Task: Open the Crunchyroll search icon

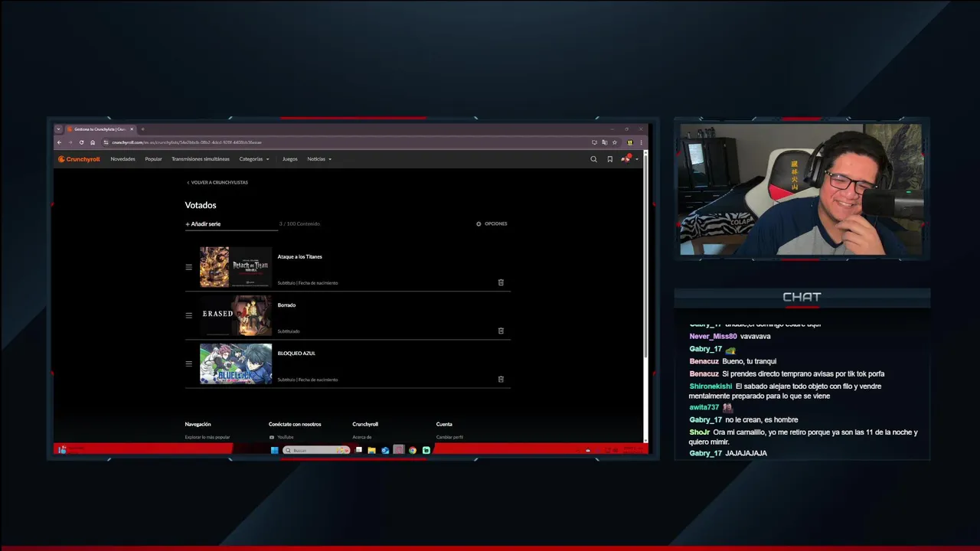Action: [x=593, y=159]
